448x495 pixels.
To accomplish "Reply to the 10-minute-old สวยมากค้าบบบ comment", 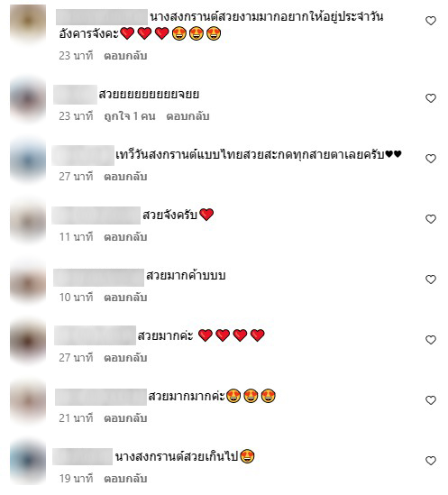I will click(x=125, y=298).
